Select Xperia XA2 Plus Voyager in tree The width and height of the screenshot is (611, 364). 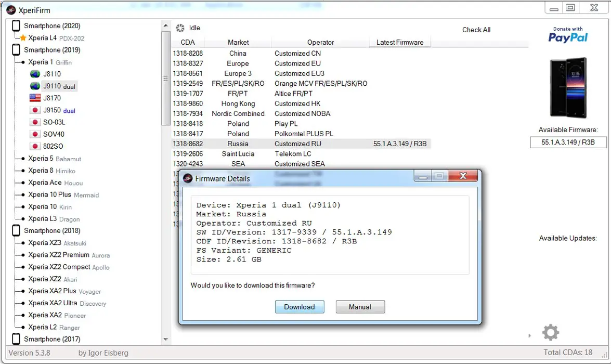[64, 291]
